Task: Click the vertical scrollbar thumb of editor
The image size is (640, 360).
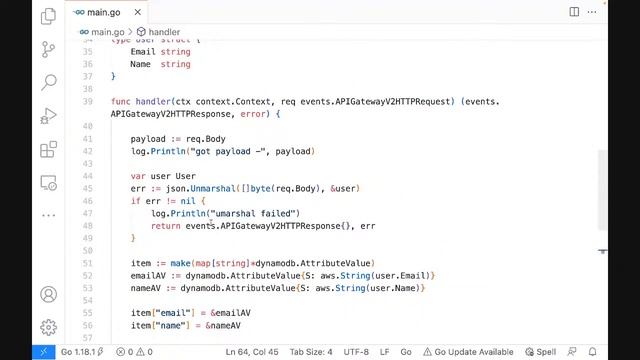Action: [x=602, y=190]
